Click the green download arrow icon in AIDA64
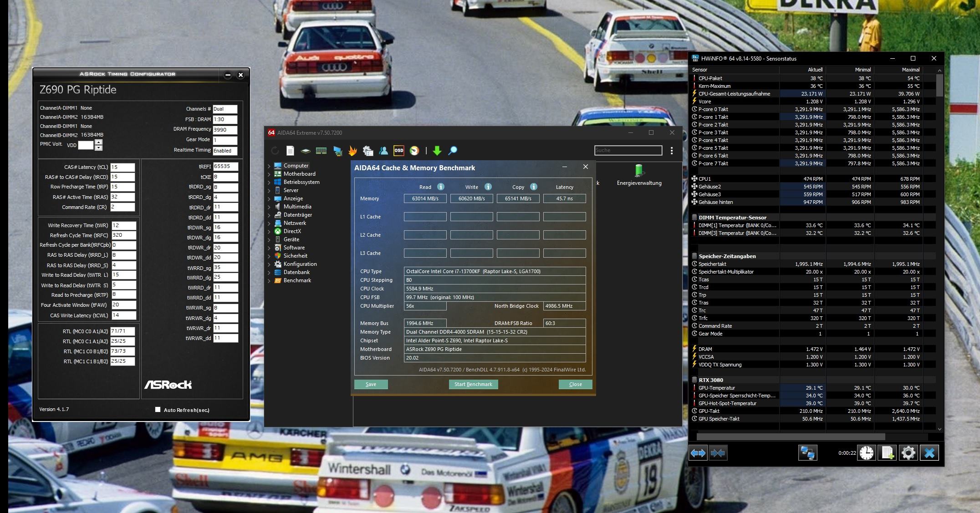The height and width of the screenshot is (513, 980). pos(437,151)
